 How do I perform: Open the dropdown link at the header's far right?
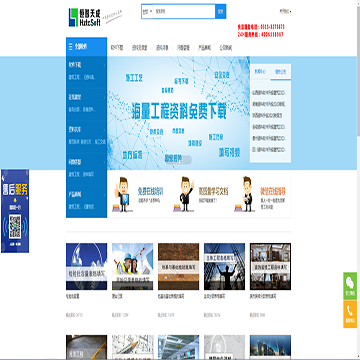click(x=285, y=11)
